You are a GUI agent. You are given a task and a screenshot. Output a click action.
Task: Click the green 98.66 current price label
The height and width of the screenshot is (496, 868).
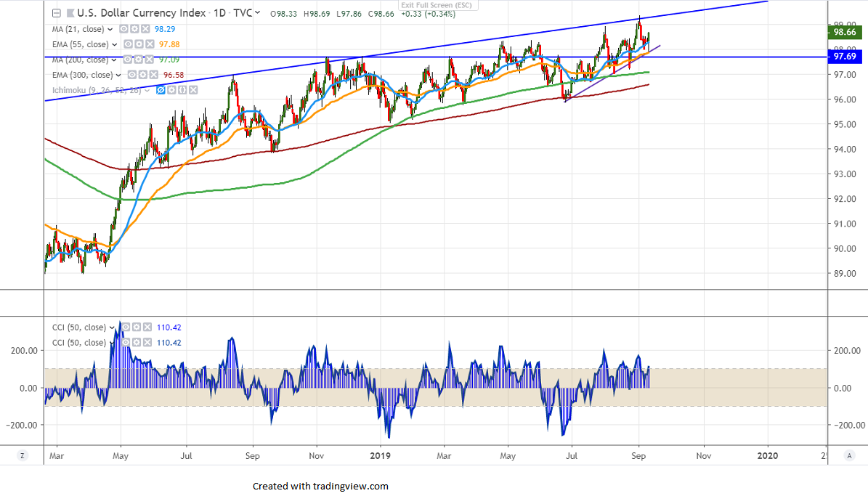pos(844,32)
